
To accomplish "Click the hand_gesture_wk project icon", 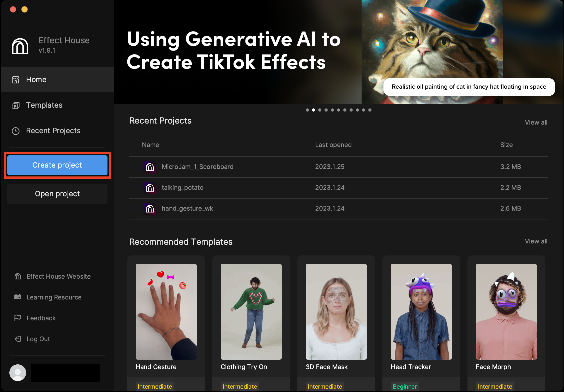I will [149, 209].
